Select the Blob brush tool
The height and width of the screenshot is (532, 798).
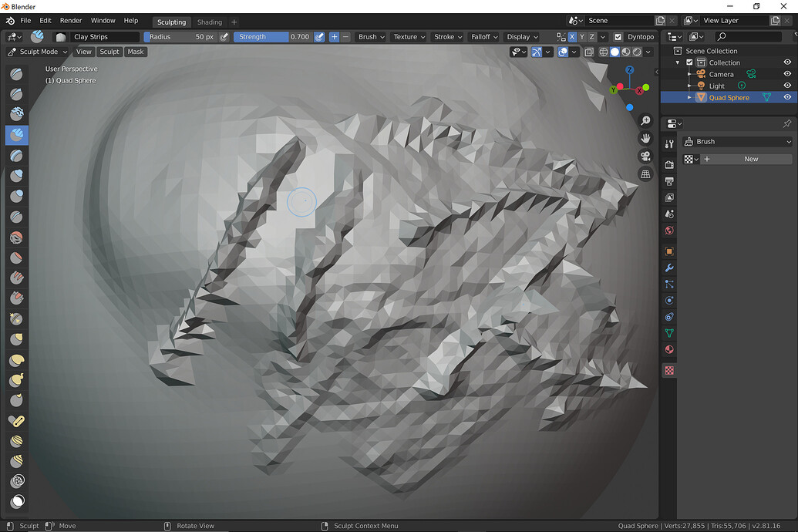pyautogui.click(x=16, y=196)
